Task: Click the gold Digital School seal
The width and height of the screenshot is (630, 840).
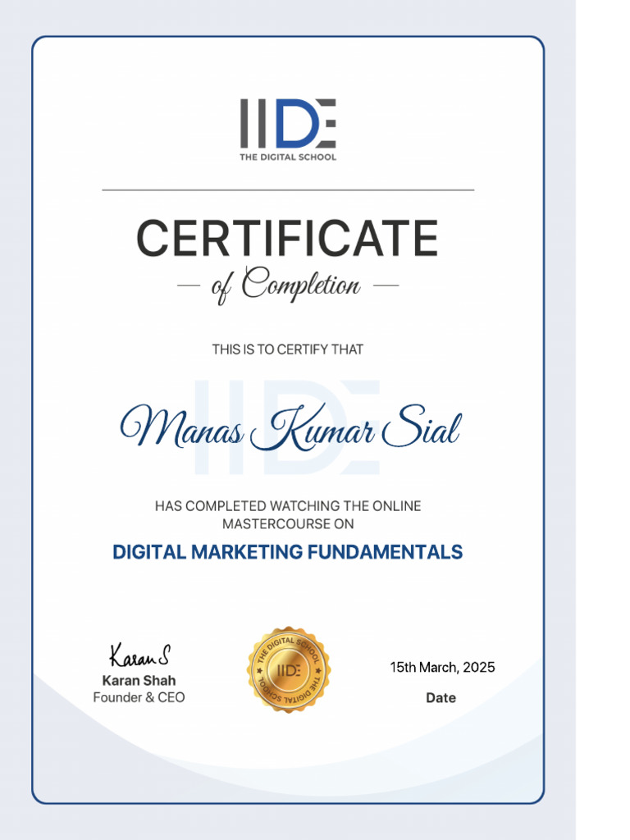Action: pyautogui.click(x=289, y=669)
